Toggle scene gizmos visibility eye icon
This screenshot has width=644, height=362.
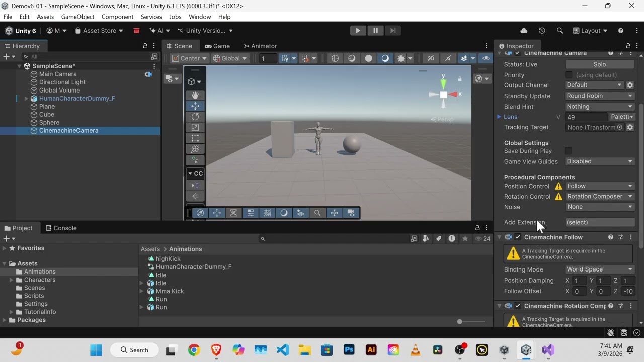coord(486,58)
